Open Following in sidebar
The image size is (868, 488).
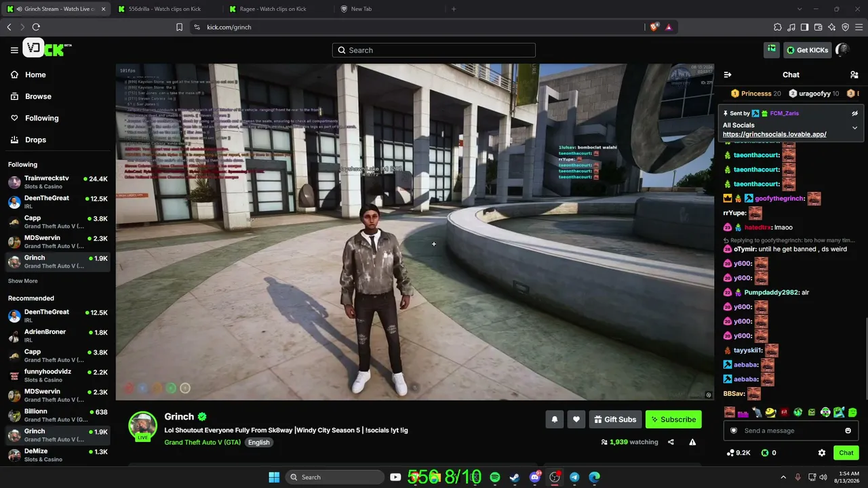pyautogui.click(x=34, y=118)
